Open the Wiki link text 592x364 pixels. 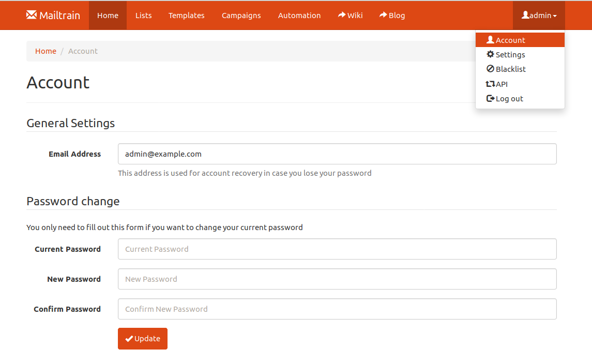point(355,16)
